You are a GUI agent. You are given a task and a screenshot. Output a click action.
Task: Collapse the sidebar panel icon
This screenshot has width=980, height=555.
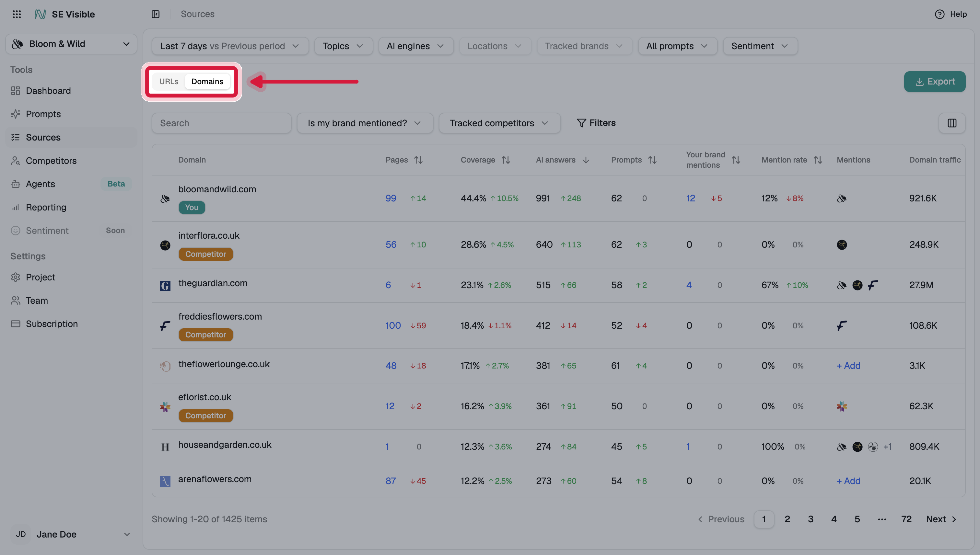[155, 14]
